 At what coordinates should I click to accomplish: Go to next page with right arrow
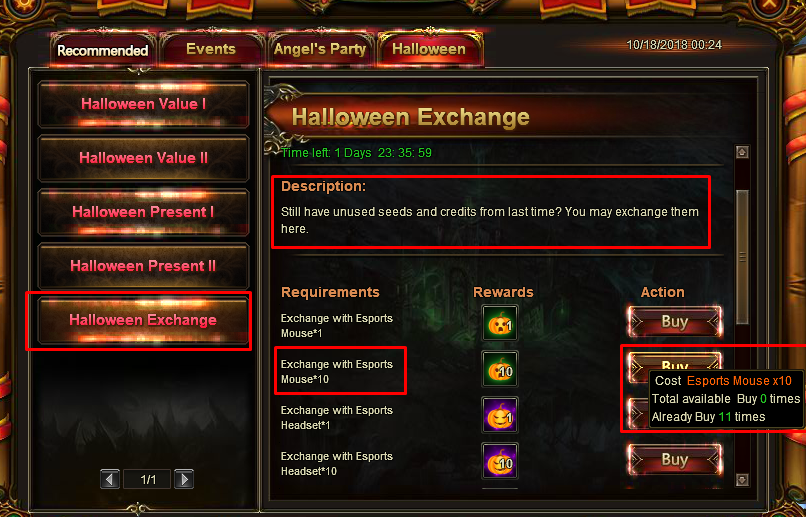[184, 479]
